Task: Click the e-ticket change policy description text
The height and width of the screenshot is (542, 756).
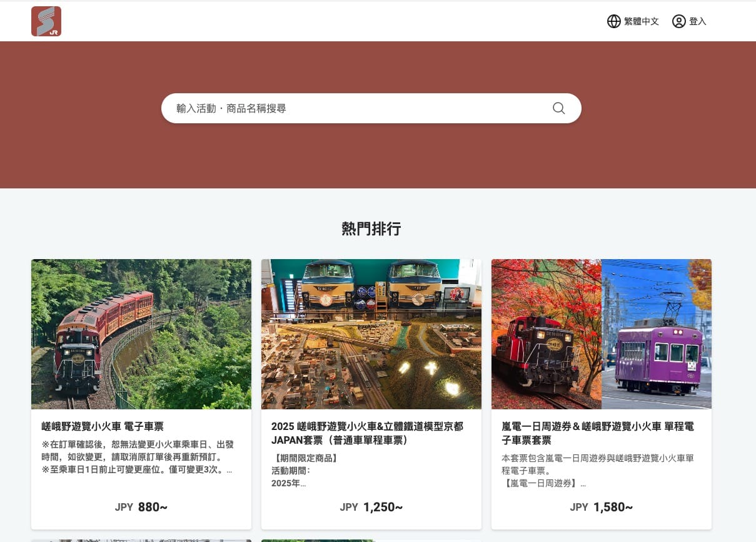Action: 138,457
